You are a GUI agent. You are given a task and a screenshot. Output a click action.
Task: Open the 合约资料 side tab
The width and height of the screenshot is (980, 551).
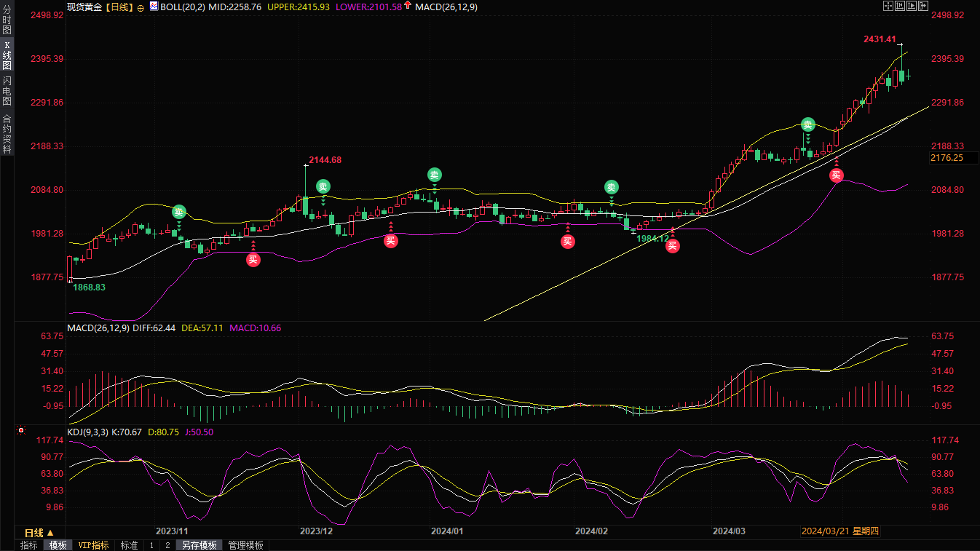pos(7,133)
